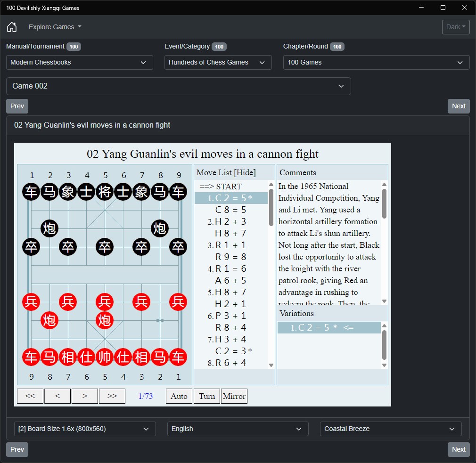Click the move list scroll down arrow
Viewport: 476px width, 463px height.
pos(271,366)
